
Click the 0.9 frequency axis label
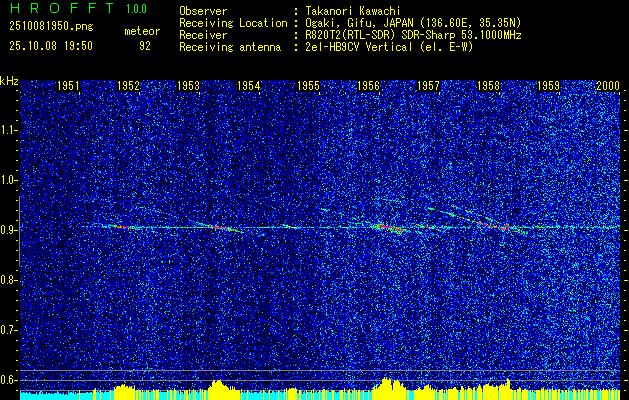tap(9, 230)
